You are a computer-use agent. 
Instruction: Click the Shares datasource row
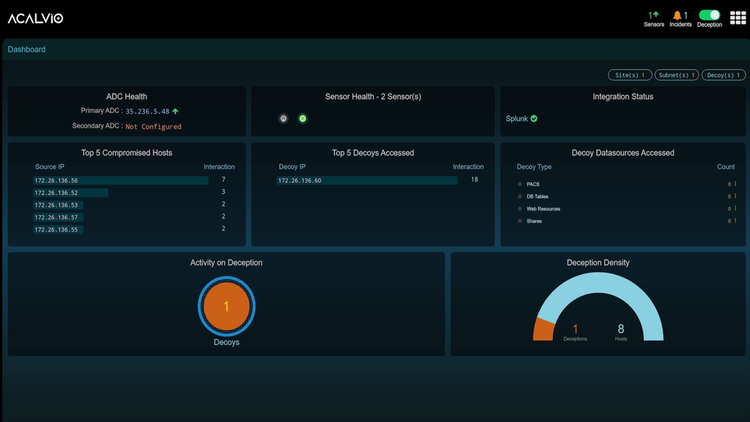coord(627,221)
